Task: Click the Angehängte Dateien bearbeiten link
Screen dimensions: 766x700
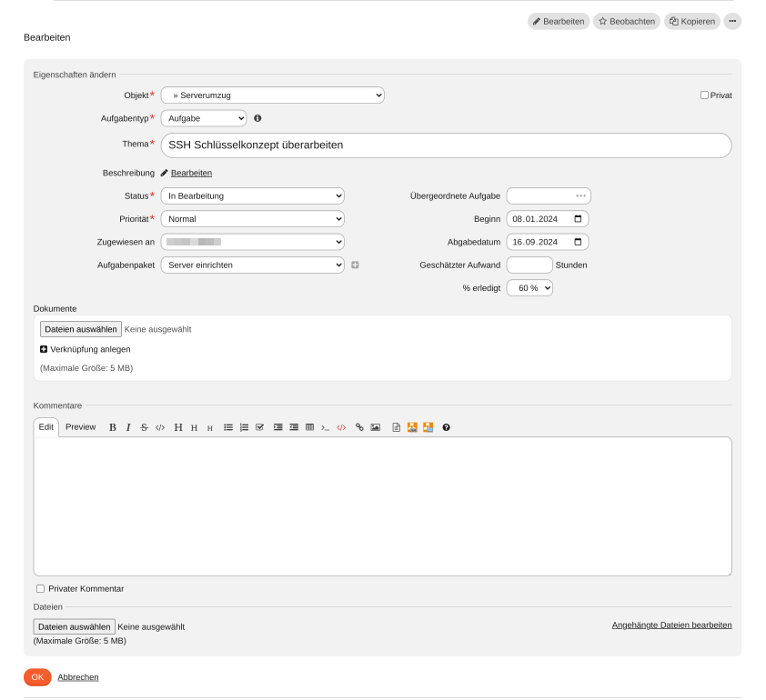Action: 671,625
